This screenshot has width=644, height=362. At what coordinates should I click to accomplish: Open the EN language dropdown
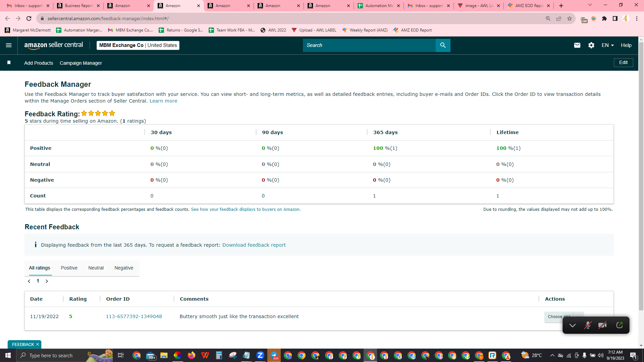click(x=607, y=45)
